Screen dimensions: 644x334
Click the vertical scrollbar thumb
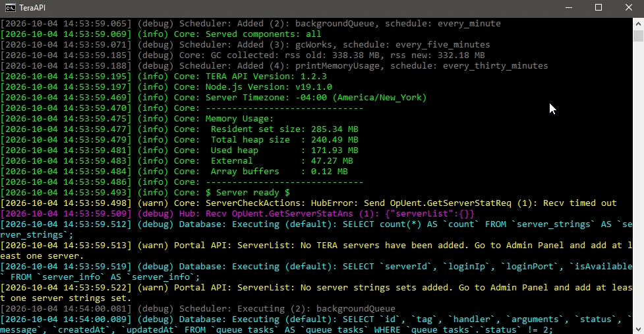638,36
